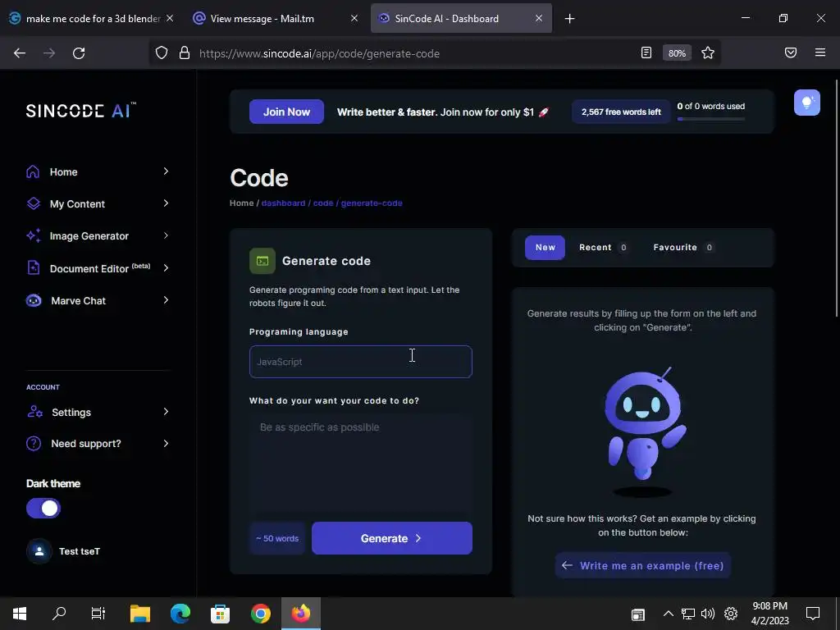
Task: Open the Pocket save icon
Action: 791,52
